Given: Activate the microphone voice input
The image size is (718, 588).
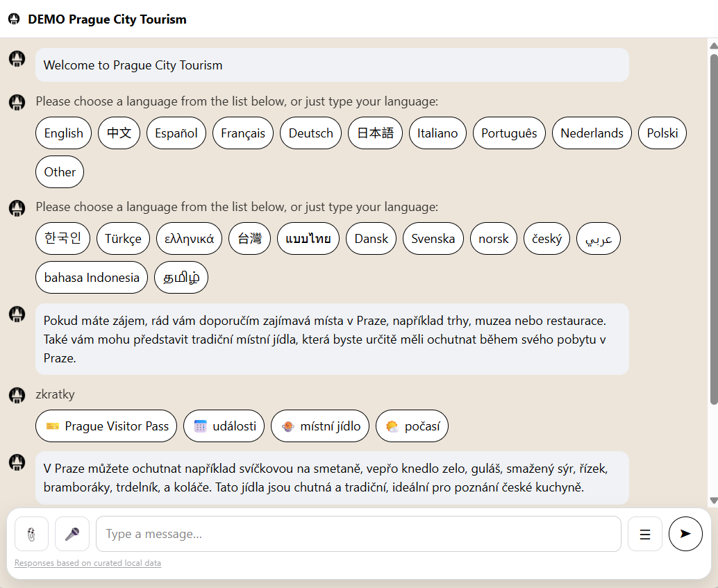Looking at the screenshot, I should [x=72, y=534].
